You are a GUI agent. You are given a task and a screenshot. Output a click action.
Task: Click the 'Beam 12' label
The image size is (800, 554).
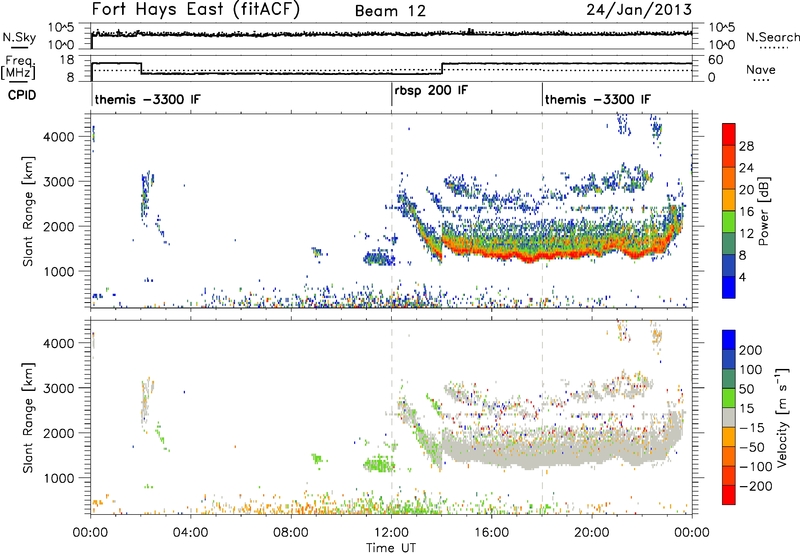pyautogui.click(x=390, y=11)
